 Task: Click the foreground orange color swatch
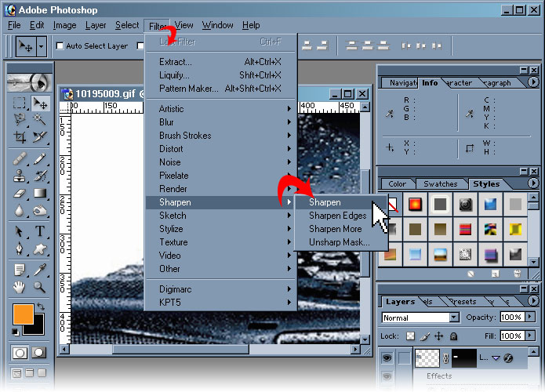tap(24, 314)
